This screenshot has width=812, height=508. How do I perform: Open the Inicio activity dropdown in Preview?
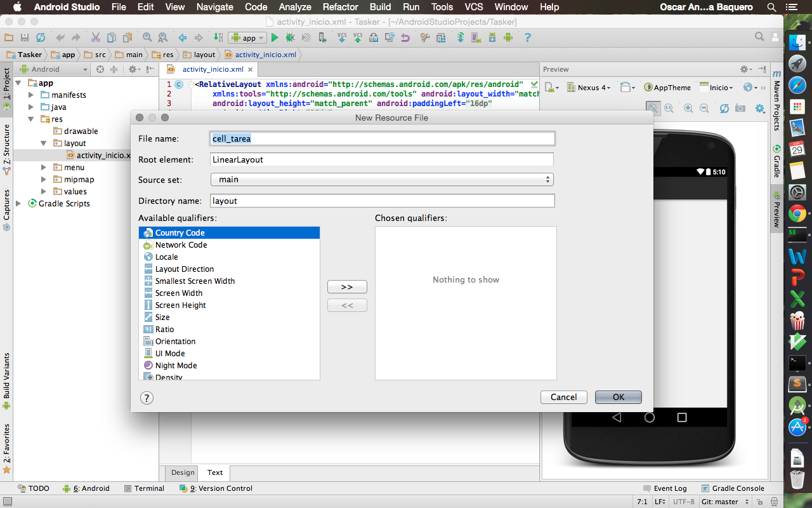[716, 88]
